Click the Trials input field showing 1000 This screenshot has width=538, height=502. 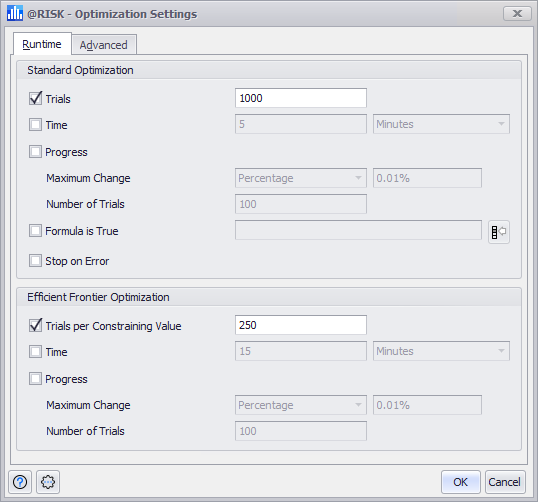[x=301, y=98]
